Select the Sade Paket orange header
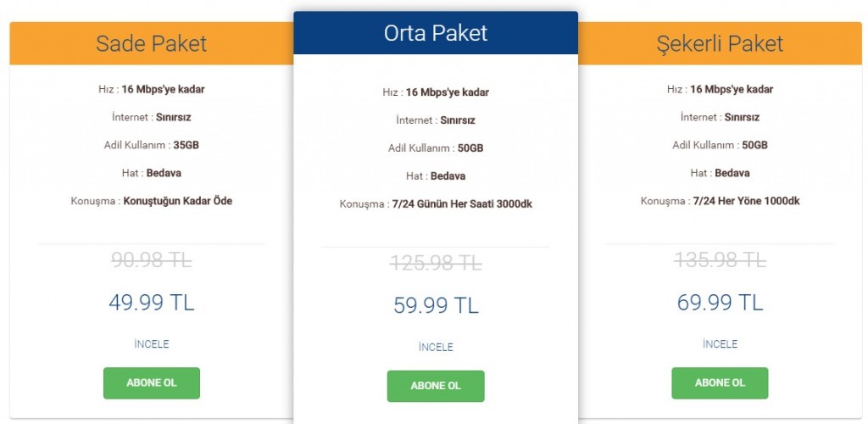Screen dimensions: 868x424 (152, 43)
